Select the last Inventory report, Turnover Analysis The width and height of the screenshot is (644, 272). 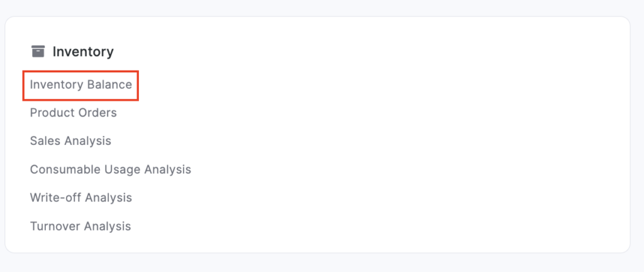80,226
